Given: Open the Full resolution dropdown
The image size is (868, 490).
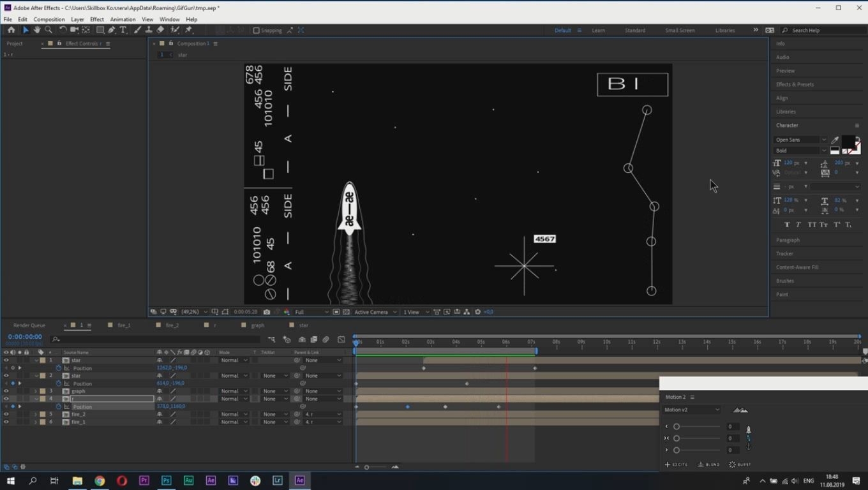Looking at the screenshot, I should coord(311,312).
